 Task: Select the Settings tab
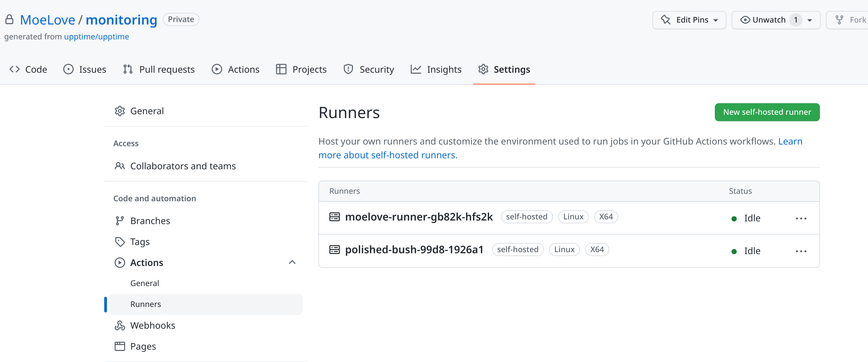tap(504, 69)
